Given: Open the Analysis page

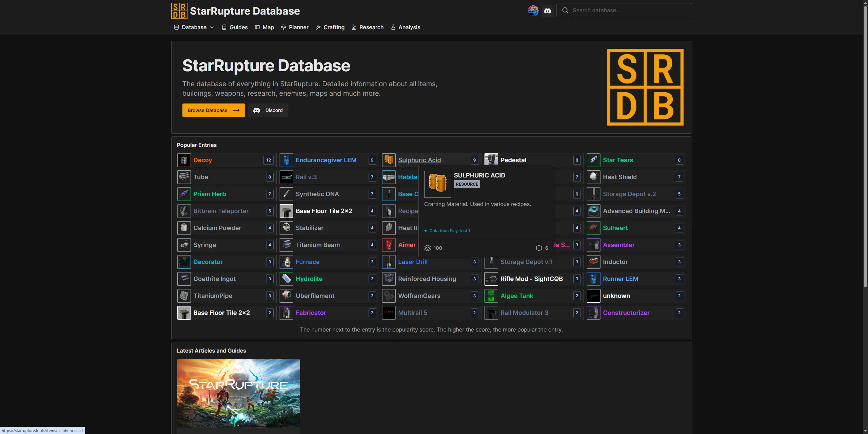Looking at the screenshot, I should click(x=406, y=27).
